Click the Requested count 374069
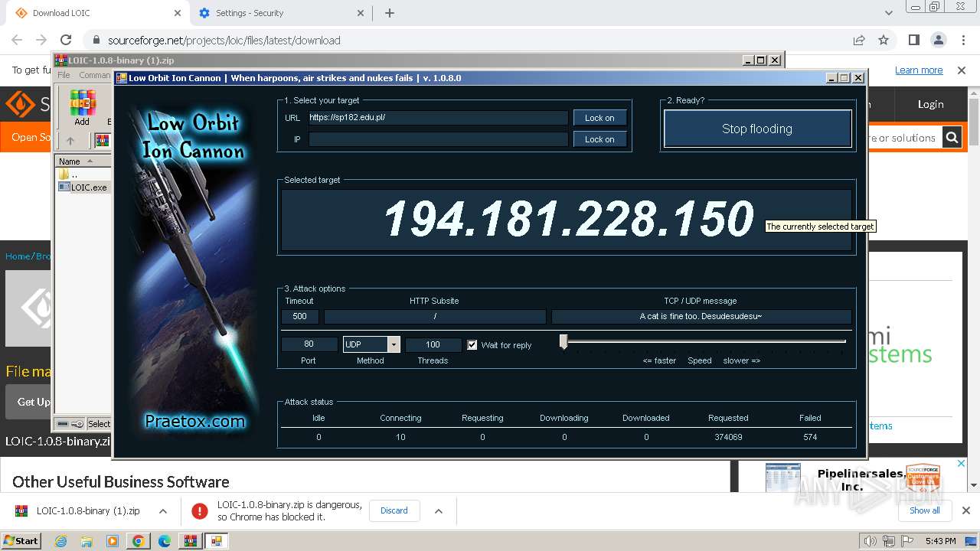 point(728,437)
